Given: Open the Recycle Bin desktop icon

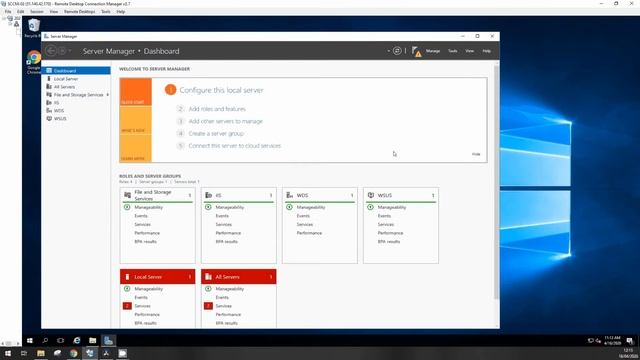Looking at the screenshot, I should [33, 28].
